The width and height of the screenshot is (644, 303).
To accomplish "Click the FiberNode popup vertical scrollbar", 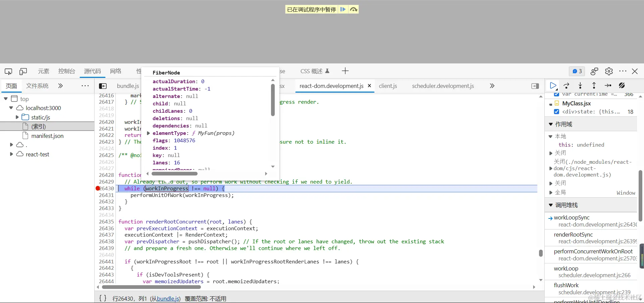I will point(273,100).
